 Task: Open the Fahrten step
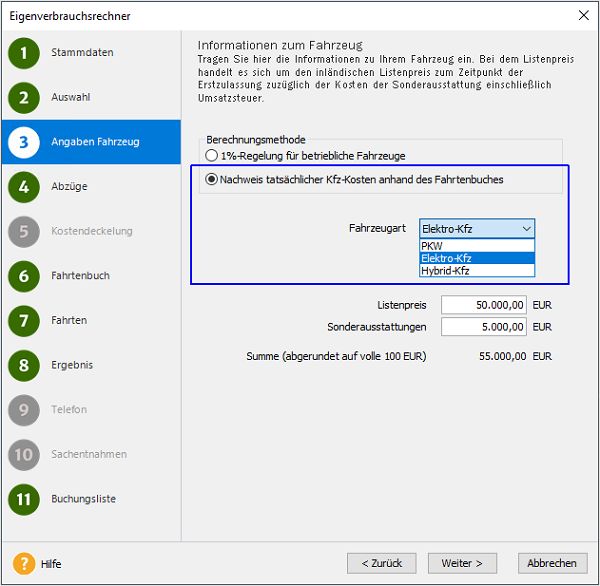[69, 320]
